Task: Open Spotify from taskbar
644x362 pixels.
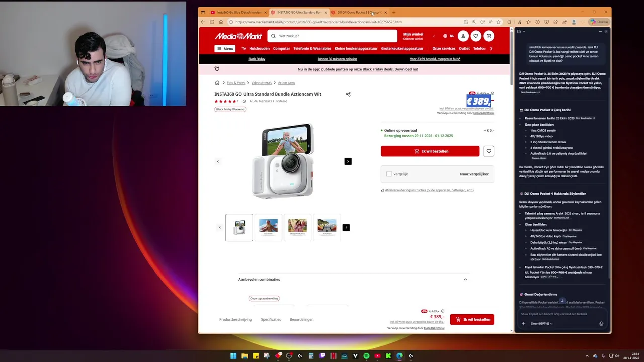Action: [366, 356]
